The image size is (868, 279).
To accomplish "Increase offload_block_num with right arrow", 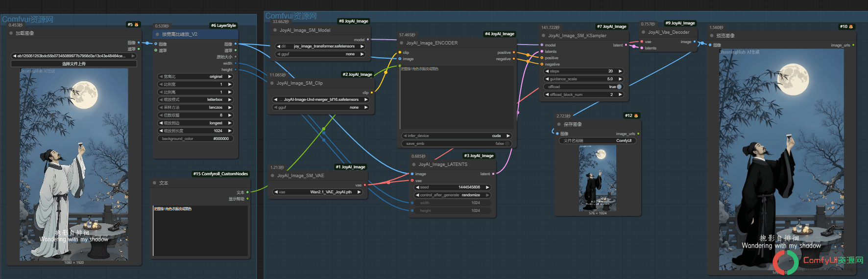I will tap(620, 94).
